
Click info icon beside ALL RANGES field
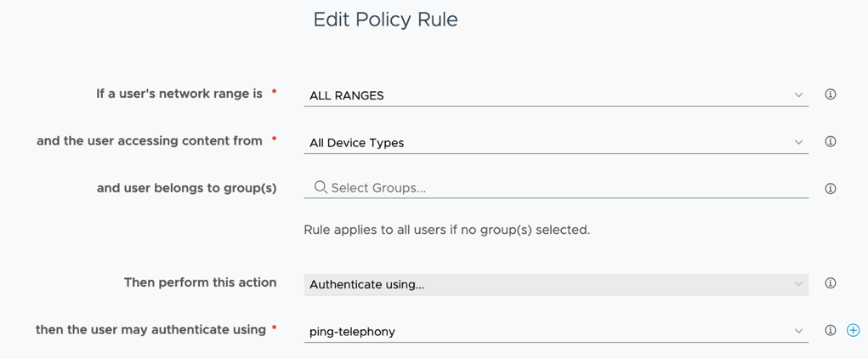coord(830,94)
